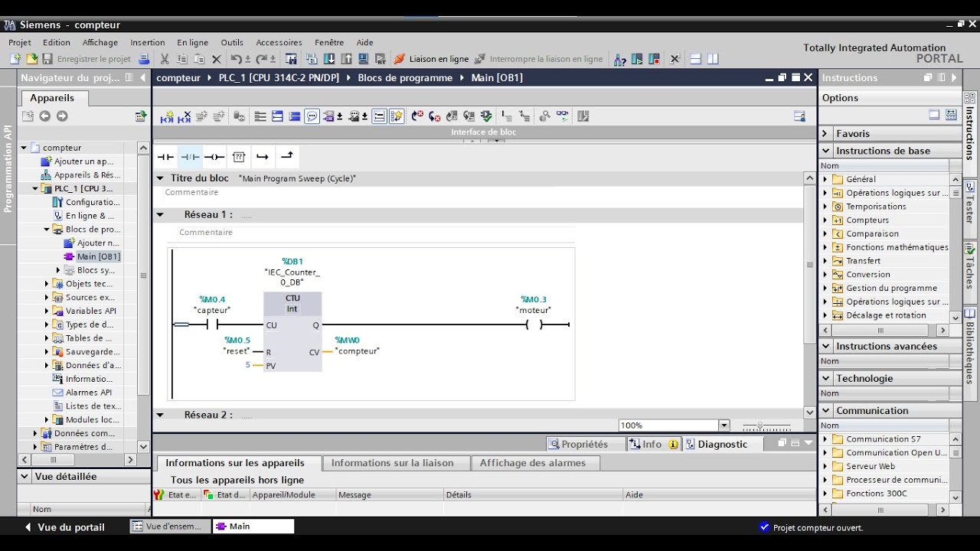Collapse Instructions de base section
The height and width of the screenshot is (551, 980).
[825, 151]
